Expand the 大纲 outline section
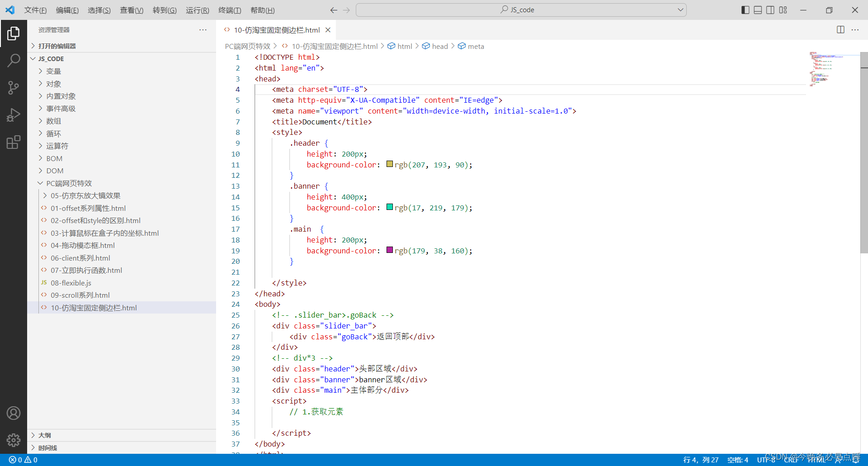The height and width of the screenshot is (466, 868). pos(122,435)
